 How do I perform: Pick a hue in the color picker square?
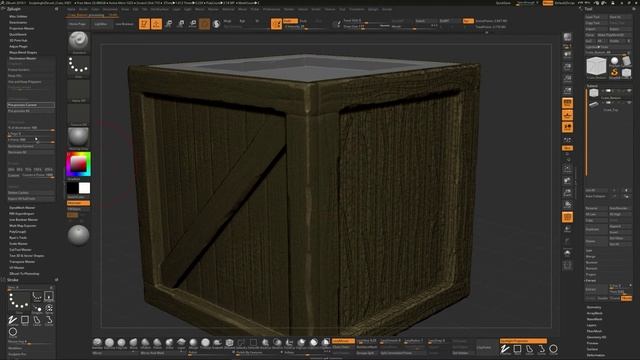78,164
